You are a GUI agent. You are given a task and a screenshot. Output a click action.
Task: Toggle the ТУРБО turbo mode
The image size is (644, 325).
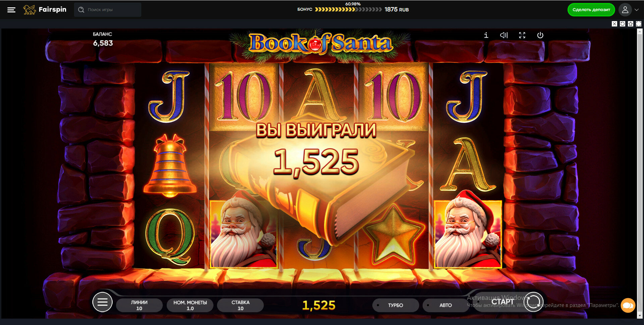click(395, 305)
